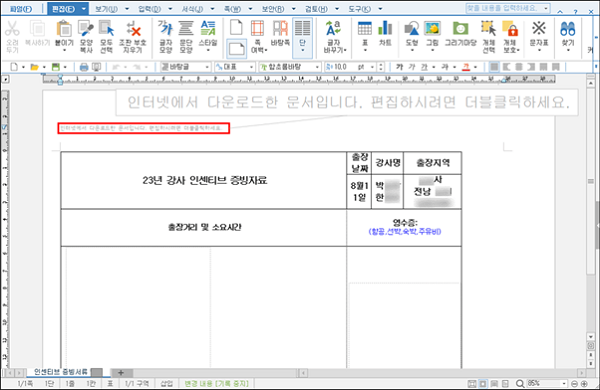Click the zoom in plus button
This screenshot has width=600, height=390.
pyautogui.click(x=584, y=383)
